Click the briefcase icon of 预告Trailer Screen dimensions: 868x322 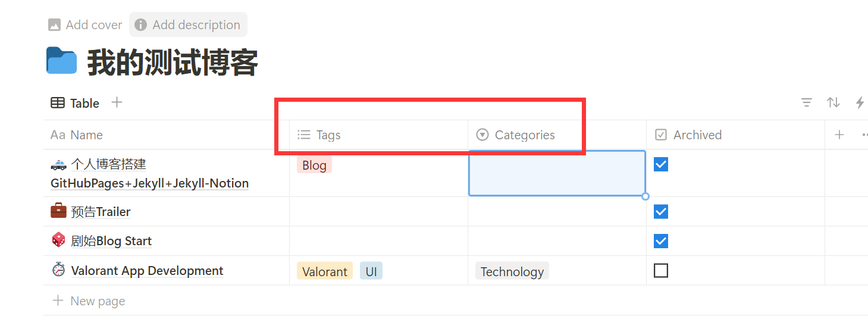[x=58, y=211]
